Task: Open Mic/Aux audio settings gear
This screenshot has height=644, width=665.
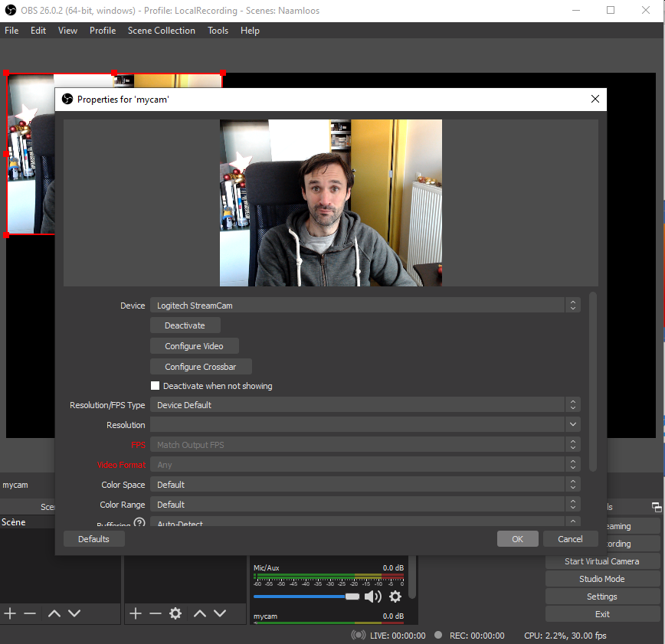Action: (x=395, y=597)
